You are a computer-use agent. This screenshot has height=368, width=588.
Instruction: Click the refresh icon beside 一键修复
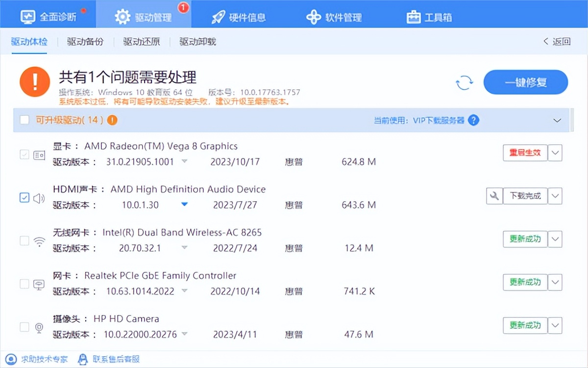464,82
